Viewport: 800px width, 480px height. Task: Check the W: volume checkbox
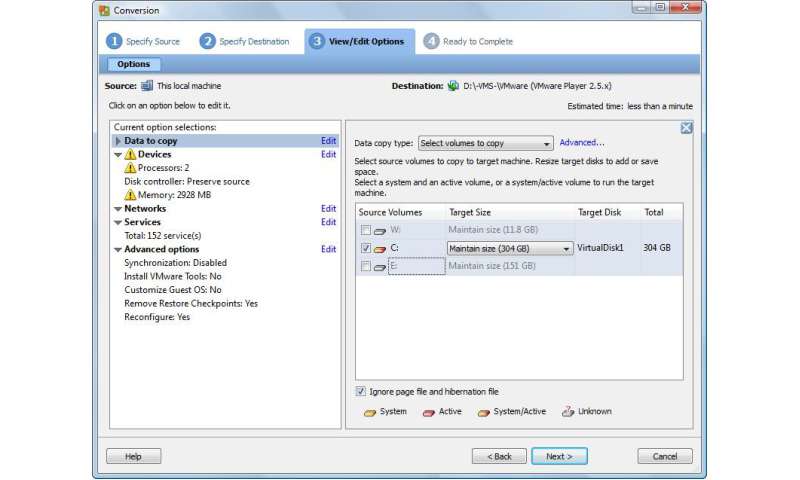365,230
